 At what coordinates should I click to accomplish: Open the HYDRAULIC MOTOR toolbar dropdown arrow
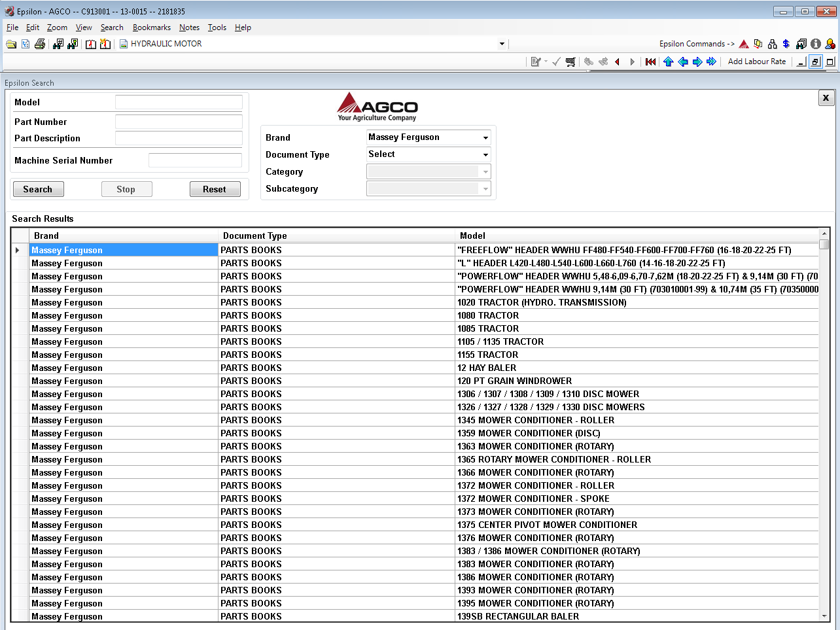(502, 44)
